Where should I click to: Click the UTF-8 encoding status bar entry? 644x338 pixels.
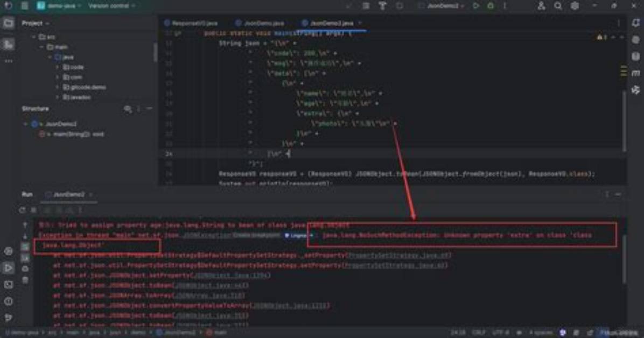tap(500, 333)
